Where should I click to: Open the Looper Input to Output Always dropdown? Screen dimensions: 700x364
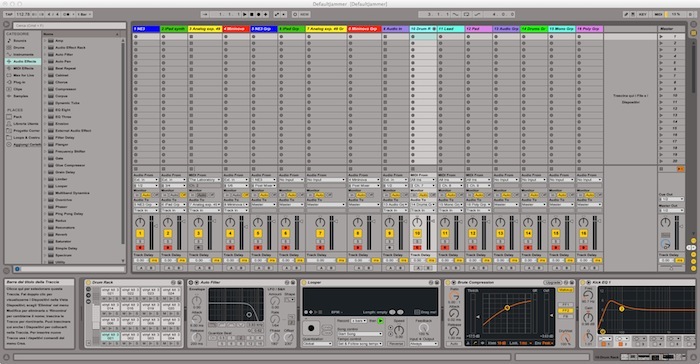[x=424, y=344]
